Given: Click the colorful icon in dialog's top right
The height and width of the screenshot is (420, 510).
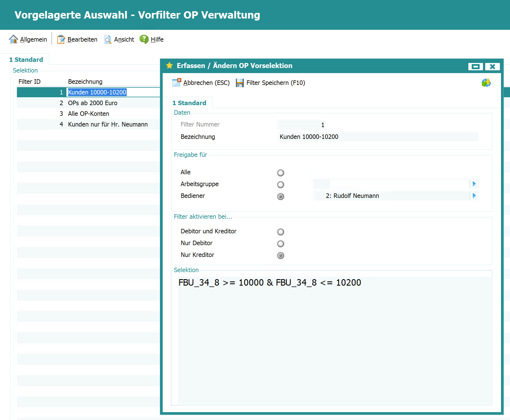Looking at the screenshot, I should click(x=486, y=83).
